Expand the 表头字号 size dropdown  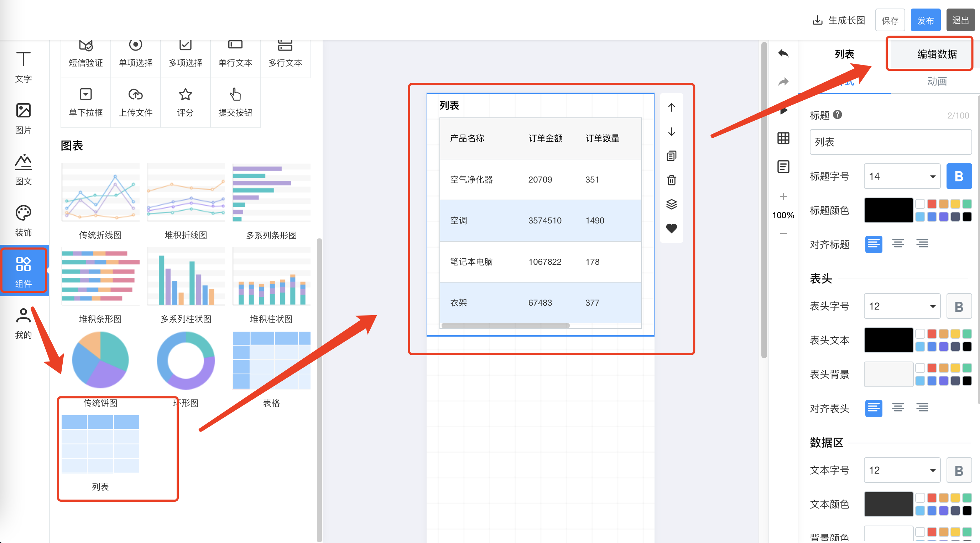point(902,306)
